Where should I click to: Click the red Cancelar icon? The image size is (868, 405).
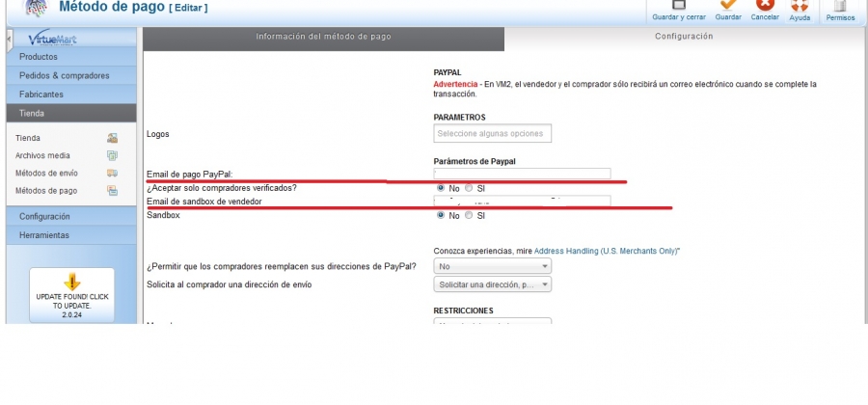click(765, 5)
